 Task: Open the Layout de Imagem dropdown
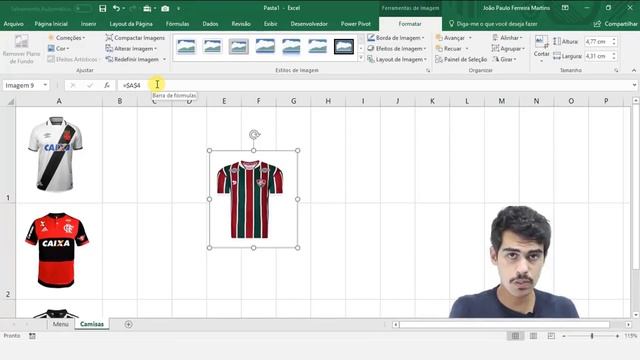tap(397, 60)
